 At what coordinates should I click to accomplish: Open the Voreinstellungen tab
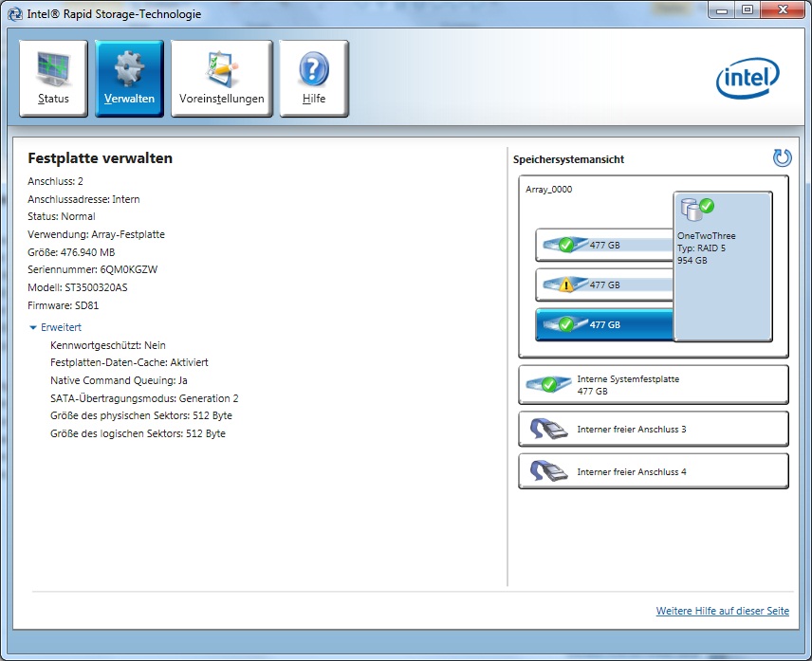point(222,79)
